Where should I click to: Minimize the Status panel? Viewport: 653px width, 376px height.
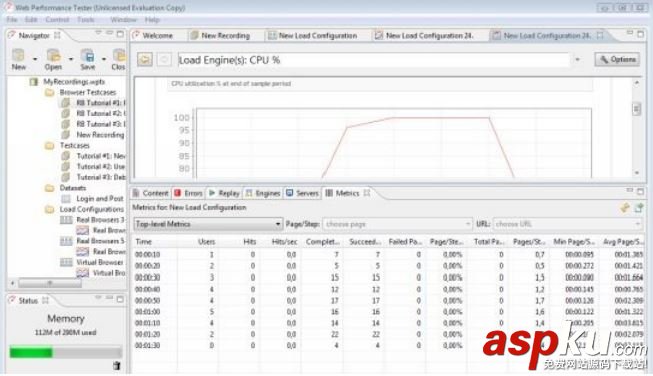[109, 298]
